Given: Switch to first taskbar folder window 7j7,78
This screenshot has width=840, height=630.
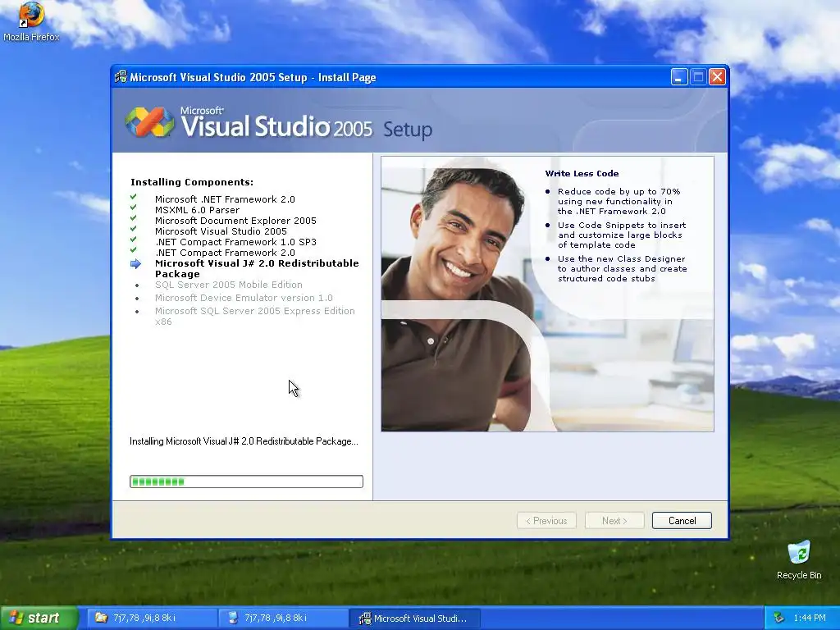Looking at the screenshot, I should [x=153, y=618].
